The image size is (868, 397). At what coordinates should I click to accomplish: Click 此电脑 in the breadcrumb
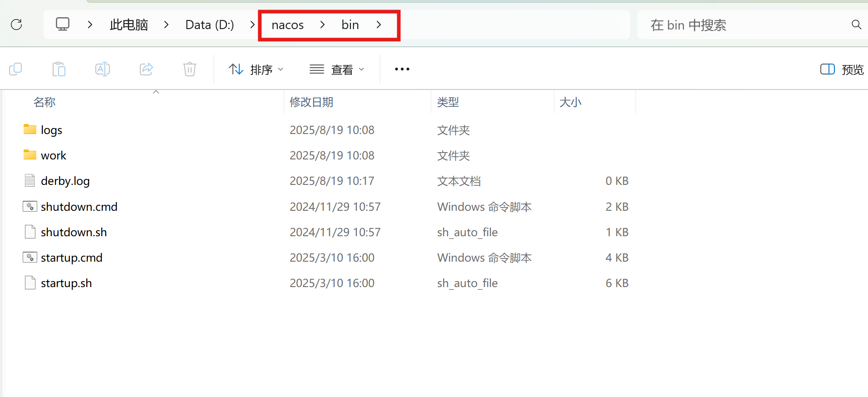[129, 25]
